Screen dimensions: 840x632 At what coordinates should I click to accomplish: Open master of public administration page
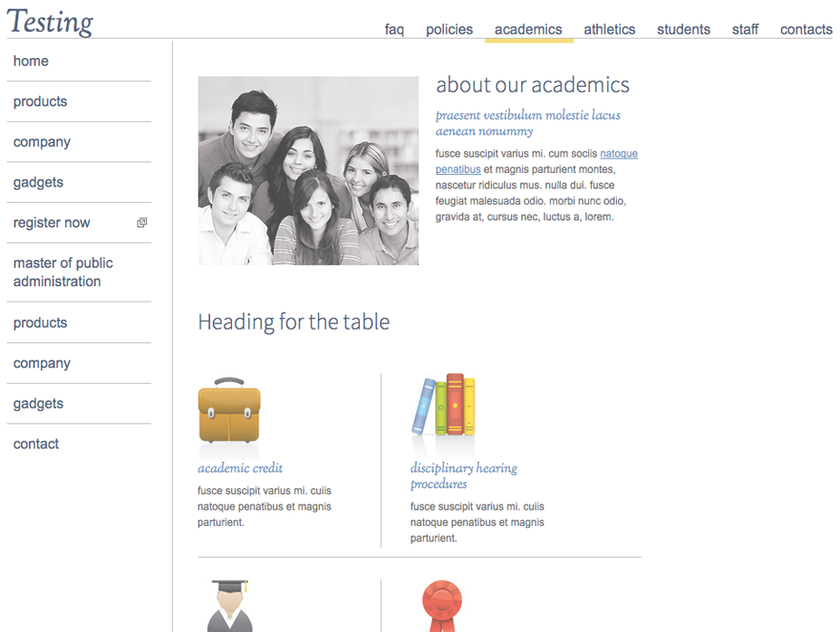pyautogui.click(x=63, y=273)
